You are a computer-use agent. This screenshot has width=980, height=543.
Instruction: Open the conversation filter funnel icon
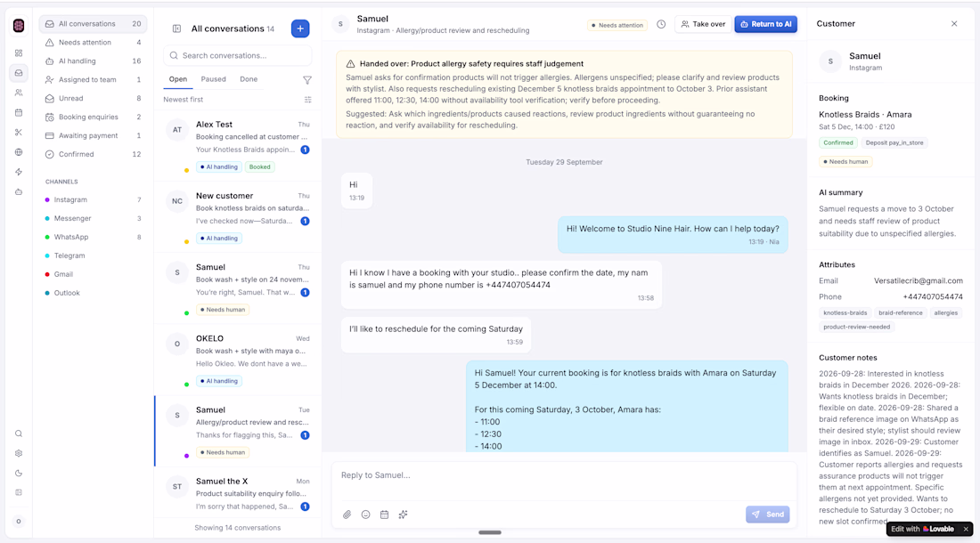(x=307, y=80)
